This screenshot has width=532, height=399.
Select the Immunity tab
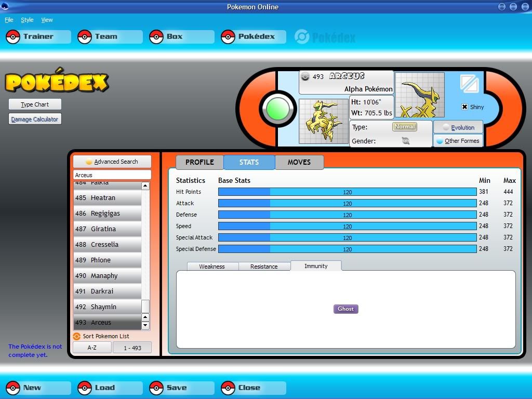(x=316, y=266)
